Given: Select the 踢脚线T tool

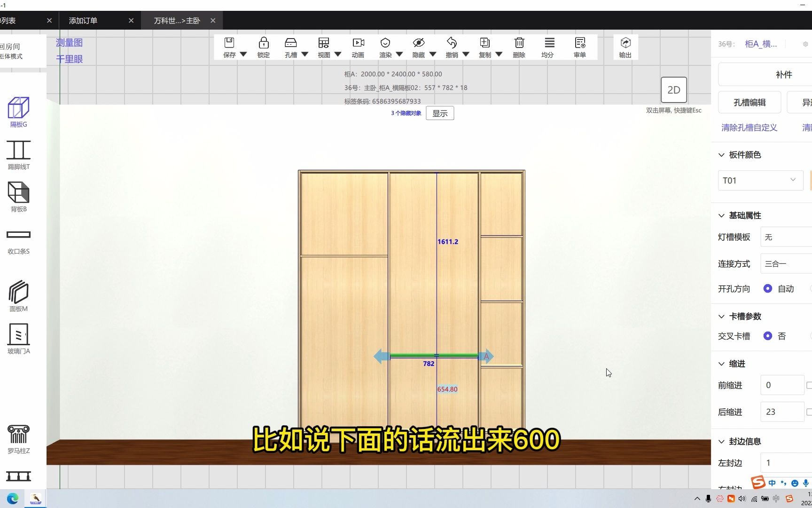Looking at the screenshot, I should click(19, 155).
